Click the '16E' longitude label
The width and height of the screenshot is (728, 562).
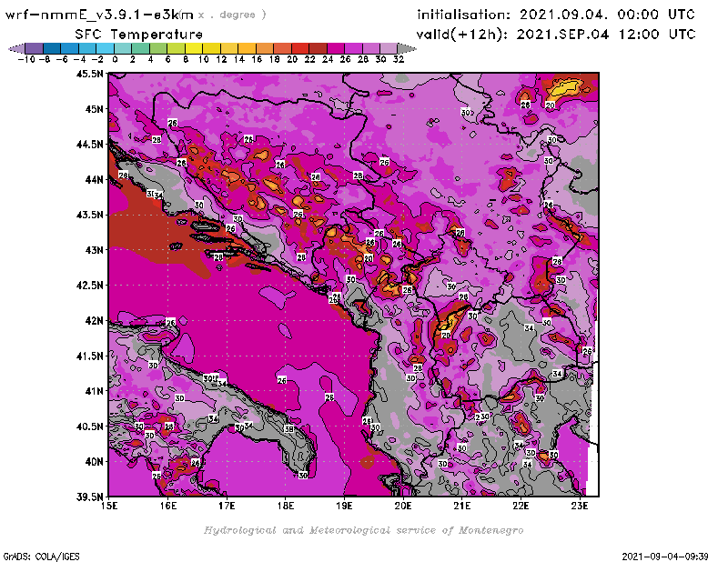168,506
